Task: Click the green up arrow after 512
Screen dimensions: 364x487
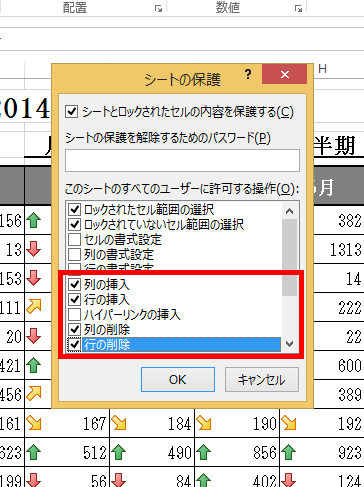Action: tap(119, 452)
